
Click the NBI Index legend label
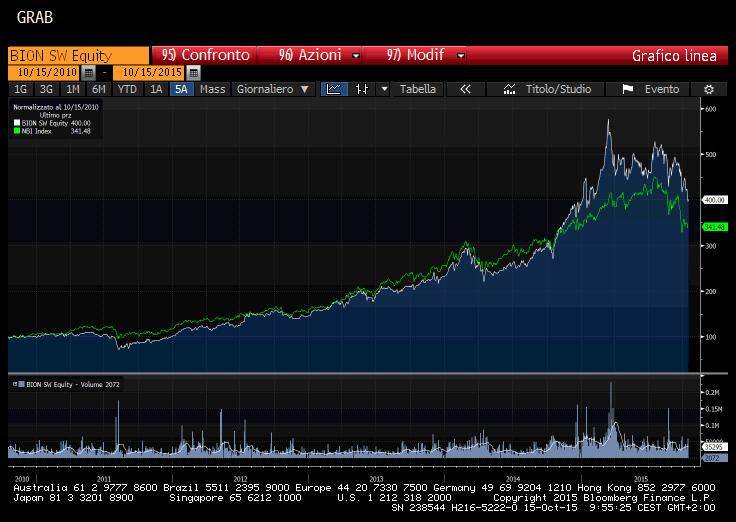pyautogui.click(x=37, y=131)
